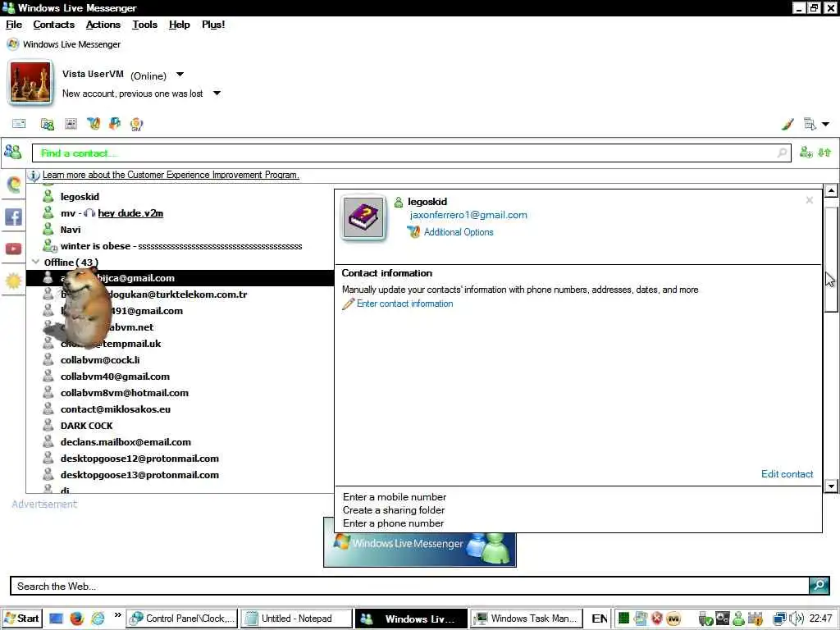Screen dimensions: 840x630
Task: Open the color scheme paintbrush icon
Action: (787, 125)
